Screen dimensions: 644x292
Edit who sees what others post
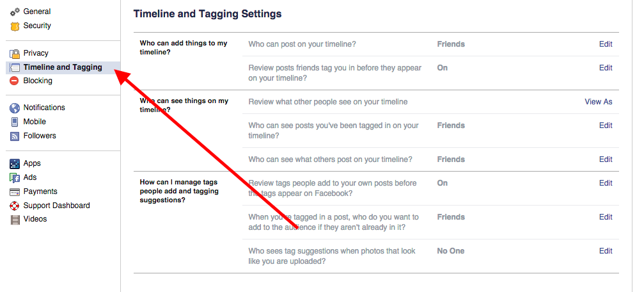coord(605,159)
